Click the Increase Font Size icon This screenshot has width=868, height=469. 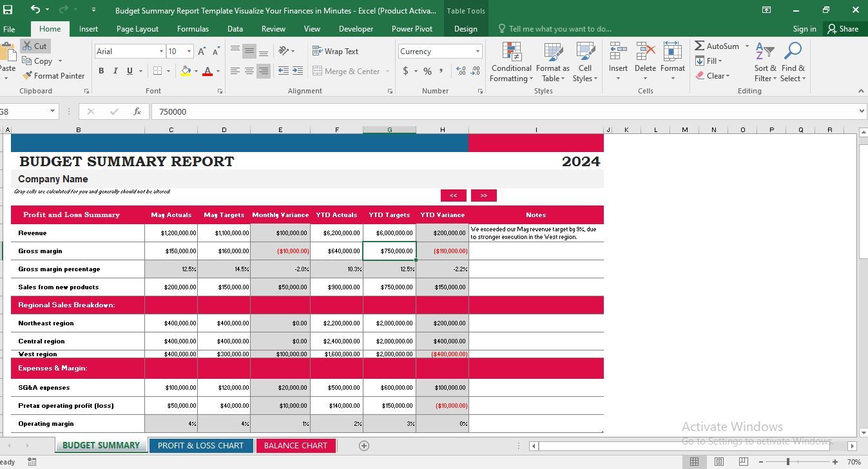202,51
